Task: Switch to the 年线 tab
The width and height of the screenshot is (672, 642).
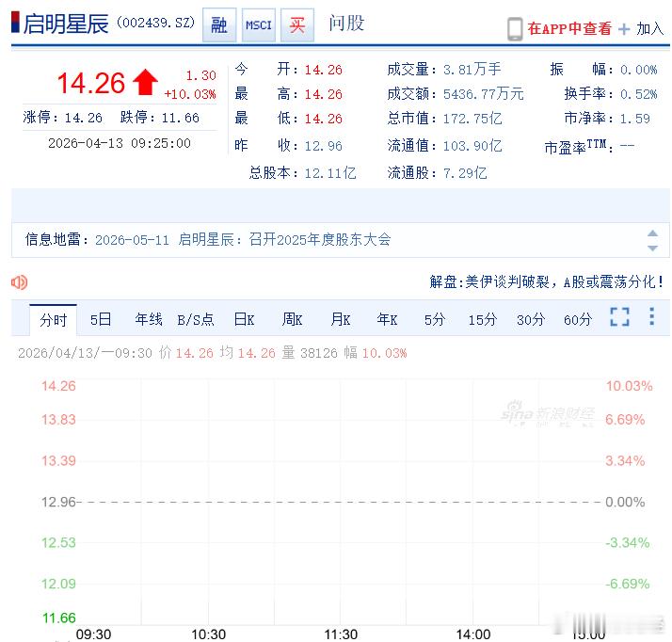Action: coord(149,320)
